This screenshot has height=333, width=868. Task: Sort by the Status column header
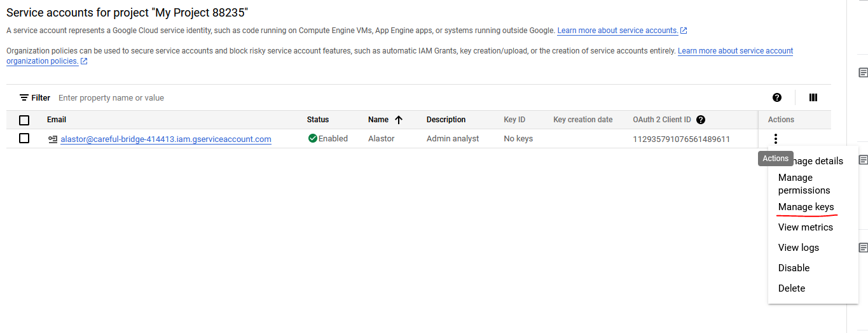pyautogui.click(x=318, y=120)
